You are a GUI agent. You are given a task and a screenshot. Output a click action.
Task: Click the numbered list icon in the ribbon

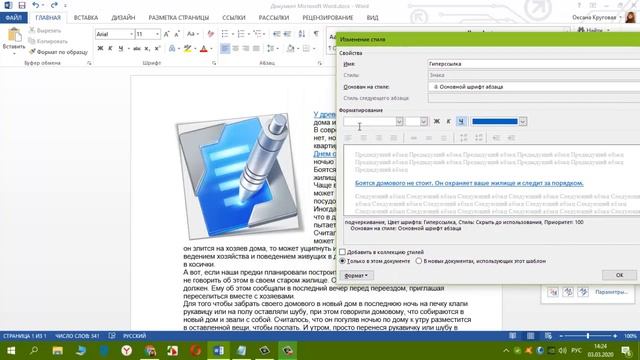pyautogui.click(x=241, y=34)
